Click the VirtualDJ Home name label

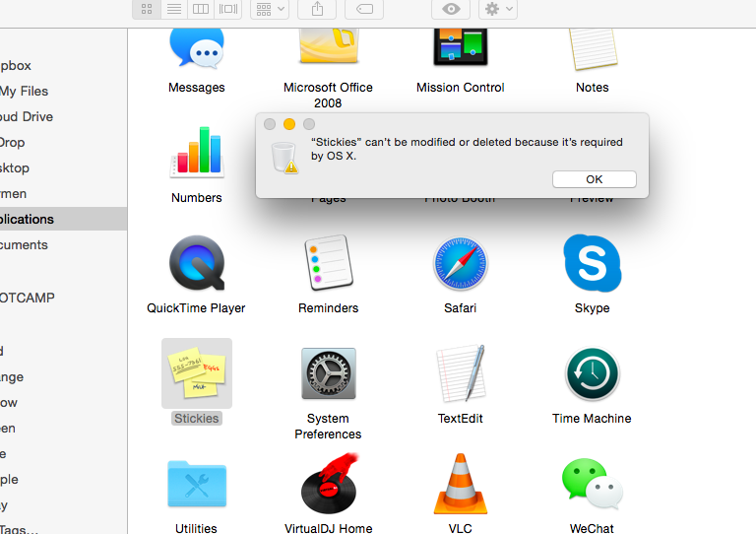329,528
